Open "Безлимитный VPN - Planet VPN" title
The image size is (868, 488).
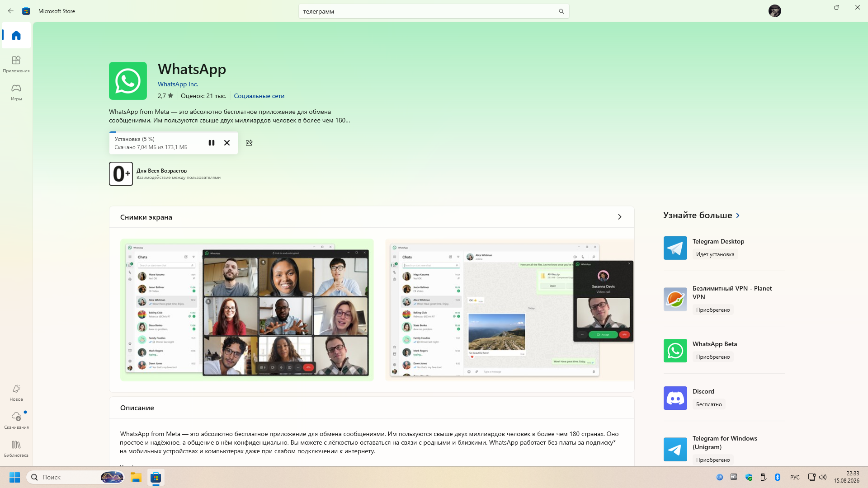point(732,292)
